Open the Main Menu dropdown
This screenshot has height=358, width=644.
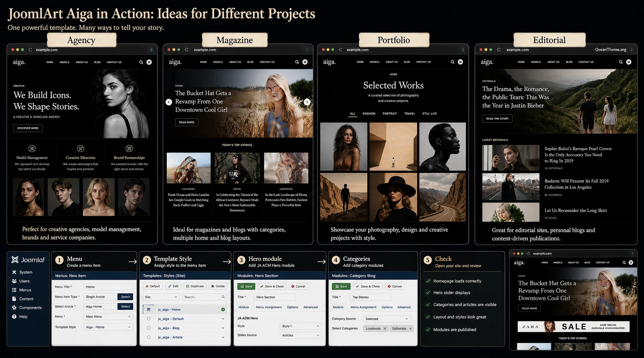pos(108,317)
